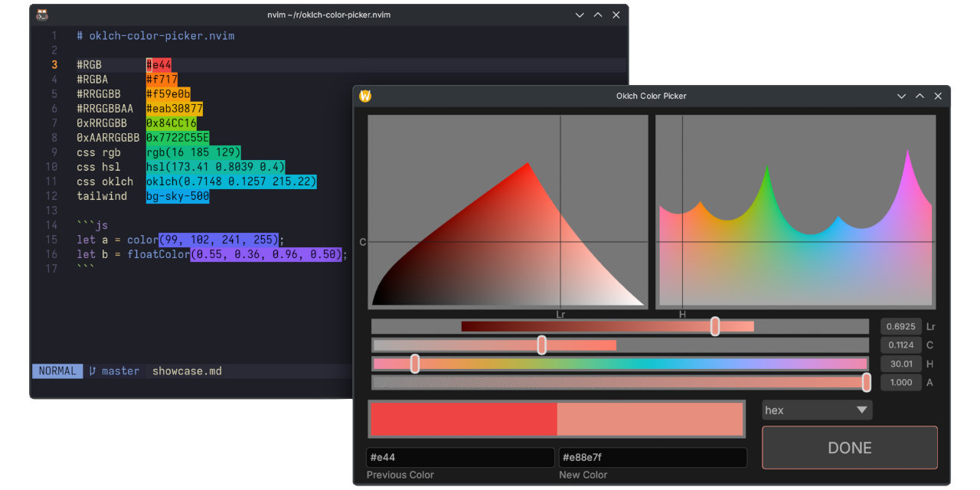Image resolution: width=980 pixels, height=490 pixels.
Task: Open the color picker's titlebar chevron menu
Action: (901, 96)
